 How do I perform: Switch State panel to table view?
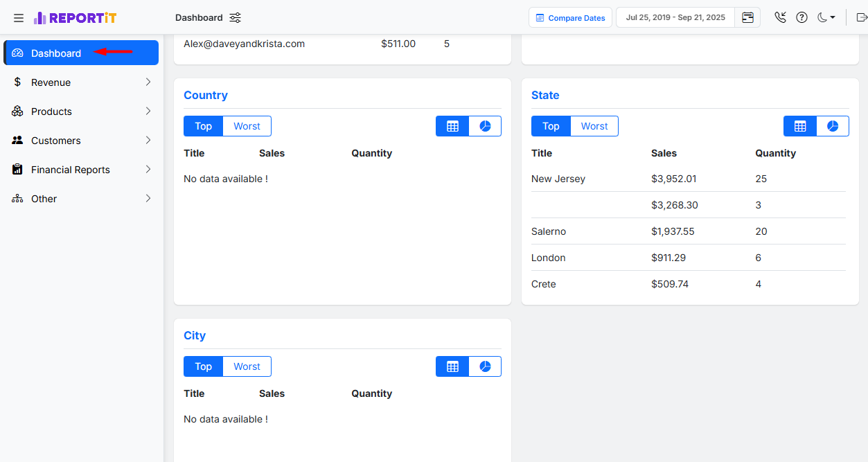point(800,126)
